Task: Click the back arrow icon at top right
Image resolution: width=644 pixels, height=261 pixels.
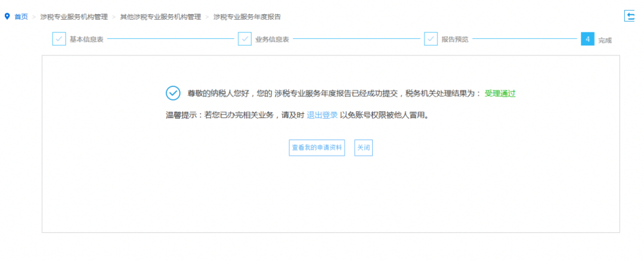Action: point(630,16)
